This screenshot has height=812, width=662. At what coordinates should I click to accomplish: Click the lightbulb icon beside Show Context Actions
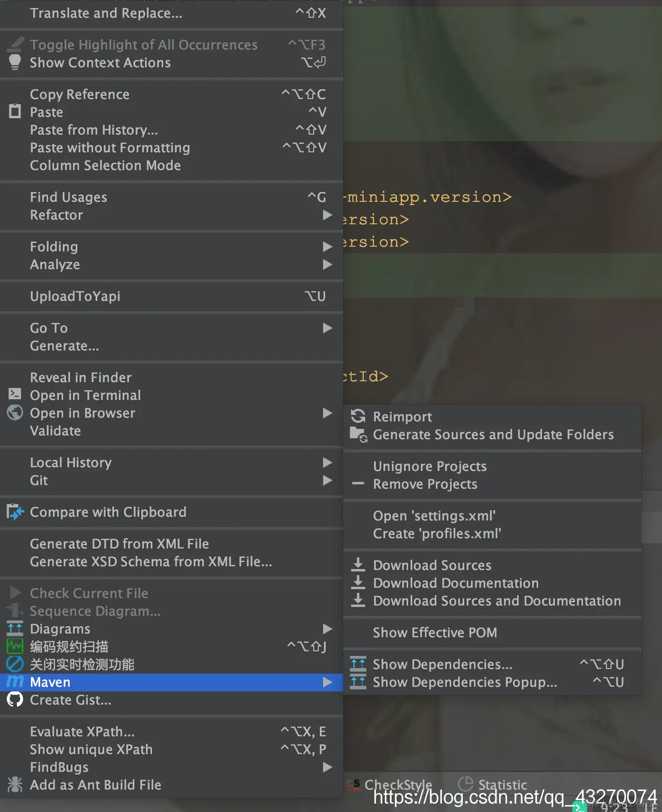pos(15,62)
